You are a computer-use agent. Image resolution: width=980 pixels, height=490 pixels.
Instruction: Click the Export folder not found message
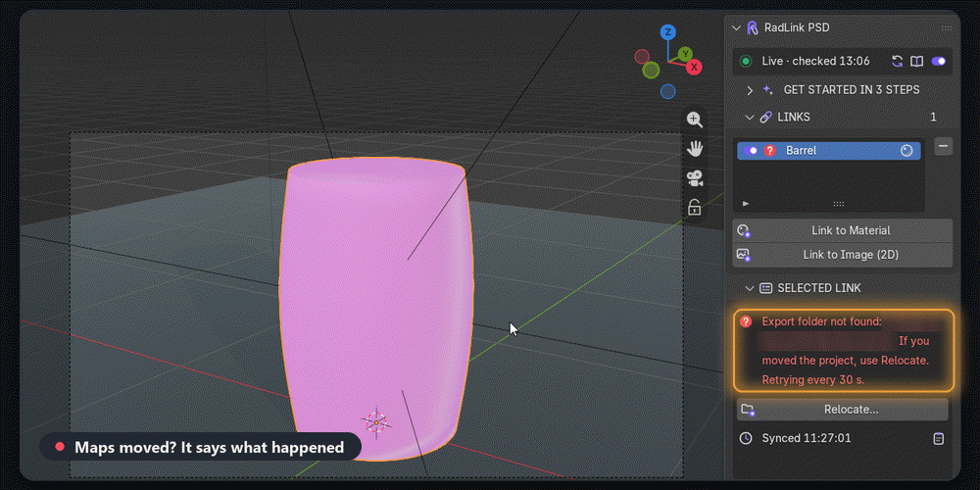point(845,351)
